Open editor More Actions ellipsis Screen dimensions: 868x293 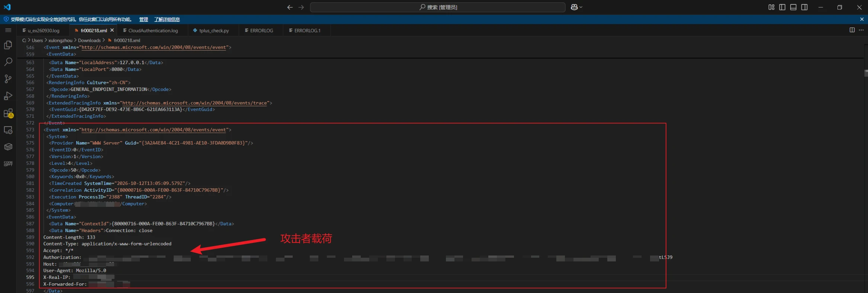coord(861,30)
